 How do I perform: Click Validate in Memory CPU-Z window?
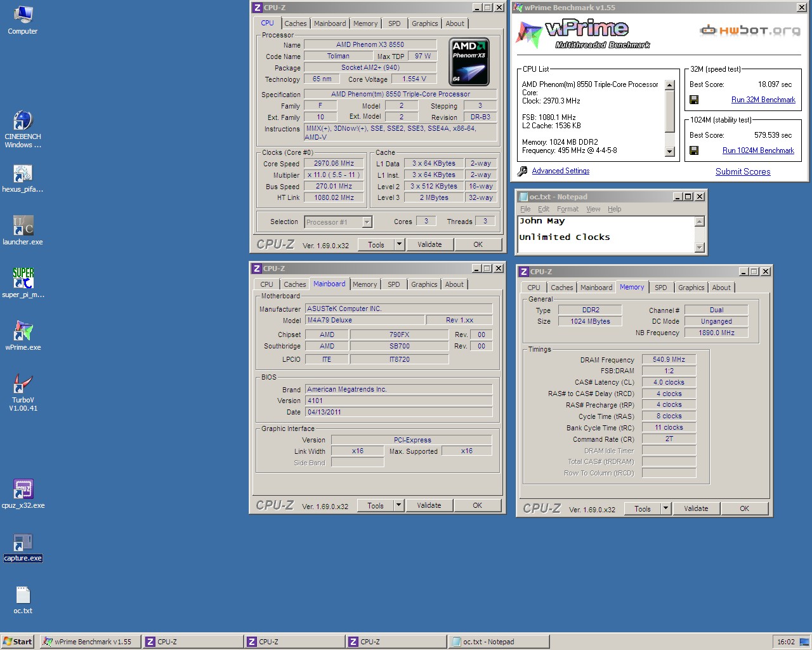[x=696, y=508]
